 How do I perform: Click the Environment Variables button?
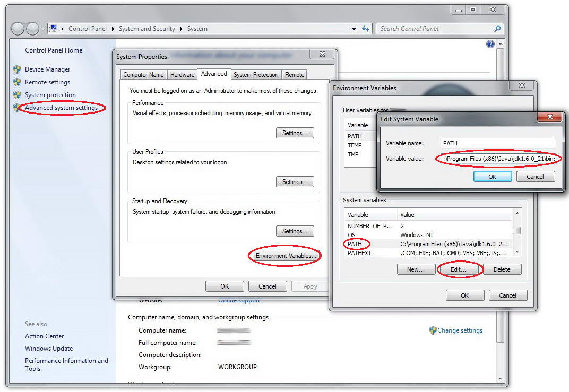[x=285, y=256]
